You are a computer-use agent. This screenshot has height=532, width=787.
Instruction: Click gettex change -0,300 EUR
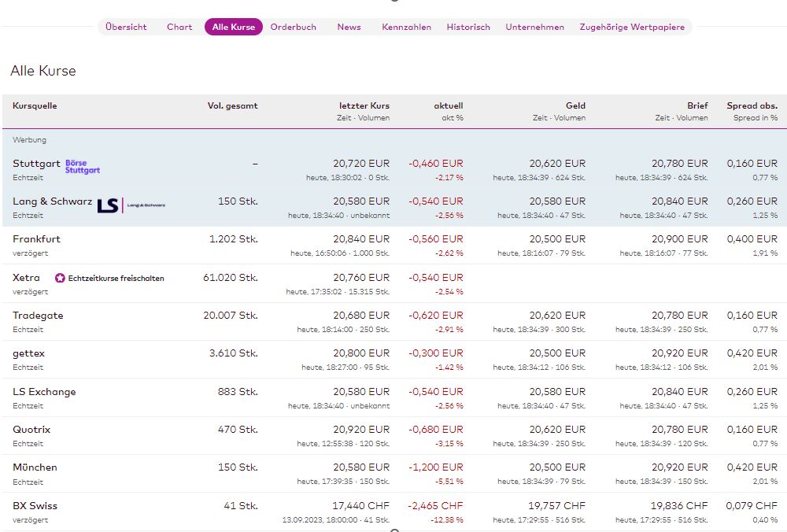pyautogui.click(x=436, y=353)
